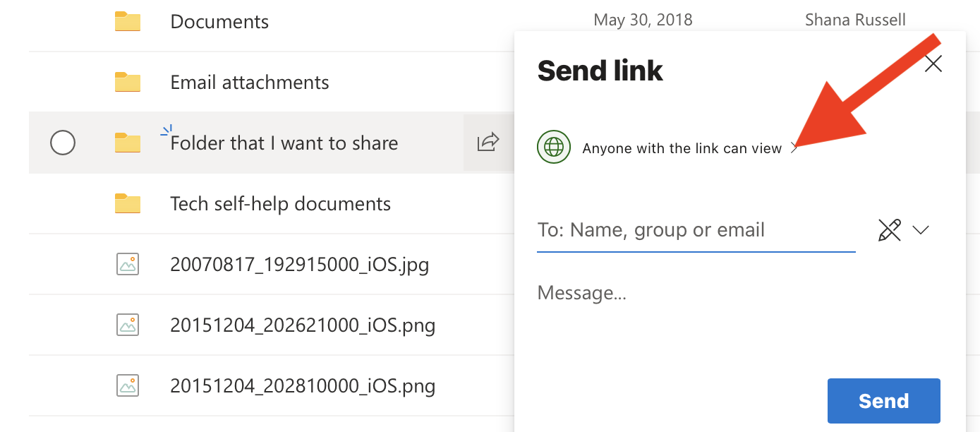The width and height of the screenshot is (980, 432).
Task: Focus the To: Name, group or email field
Action: (696, 230)
